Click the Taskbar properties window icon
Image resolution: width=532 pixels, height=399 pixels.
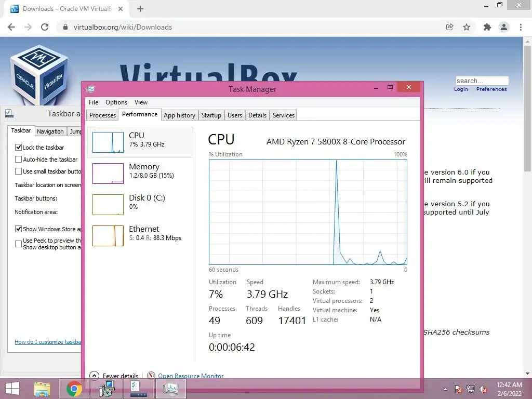9,113
